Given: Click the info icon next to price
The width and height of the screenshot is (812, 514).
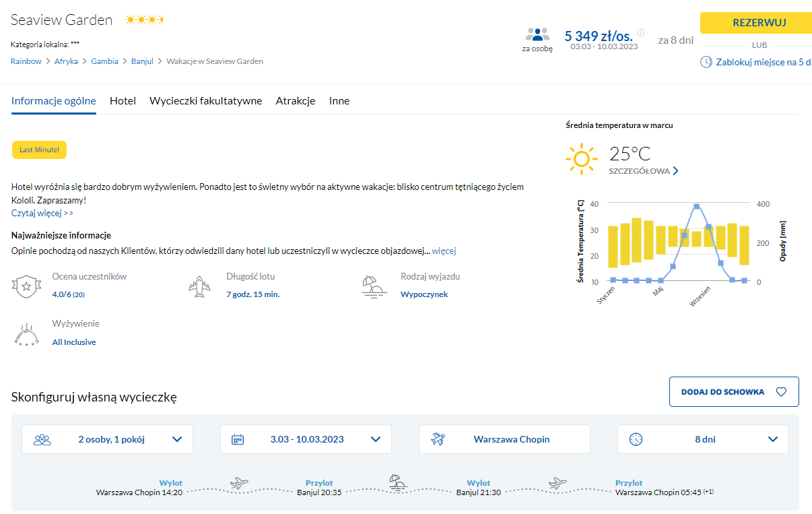Looking at the screenshot, I should click(640, 32).
